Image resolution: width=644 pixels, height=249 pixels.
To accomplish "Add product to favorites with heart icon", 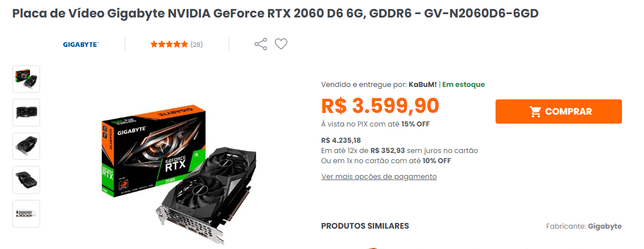I will 281,44.
